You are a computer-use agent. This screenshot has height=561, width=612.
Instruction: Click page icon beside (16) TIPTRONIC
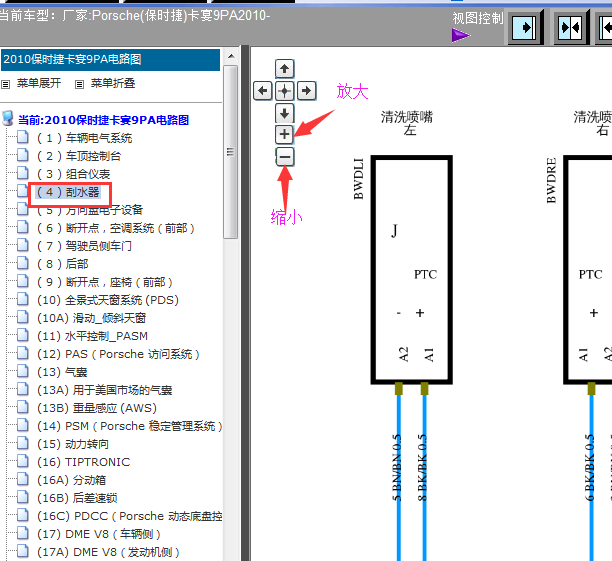23,460
